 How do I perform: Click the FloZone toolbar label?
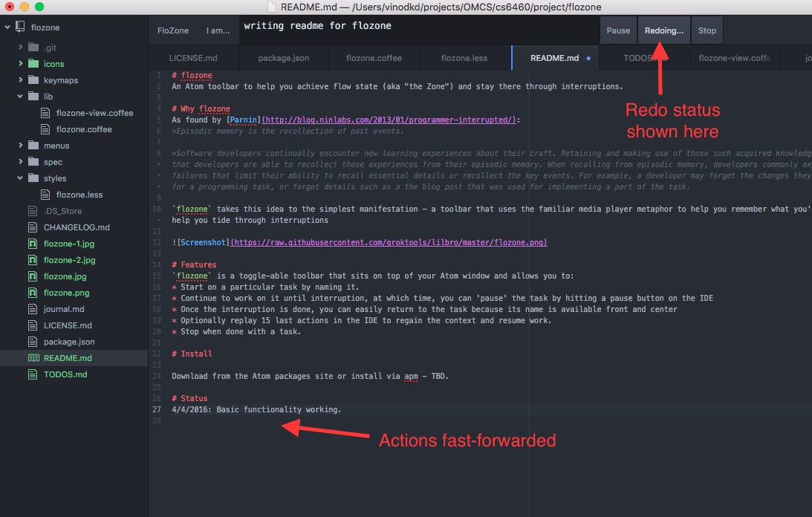173,30
